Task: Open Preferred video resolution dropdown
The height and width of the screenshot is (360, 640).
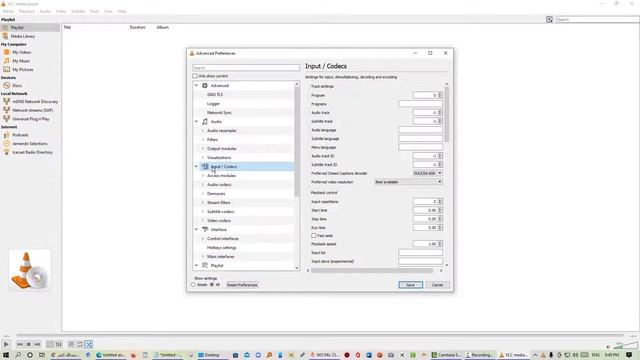Action: [408, 182]
